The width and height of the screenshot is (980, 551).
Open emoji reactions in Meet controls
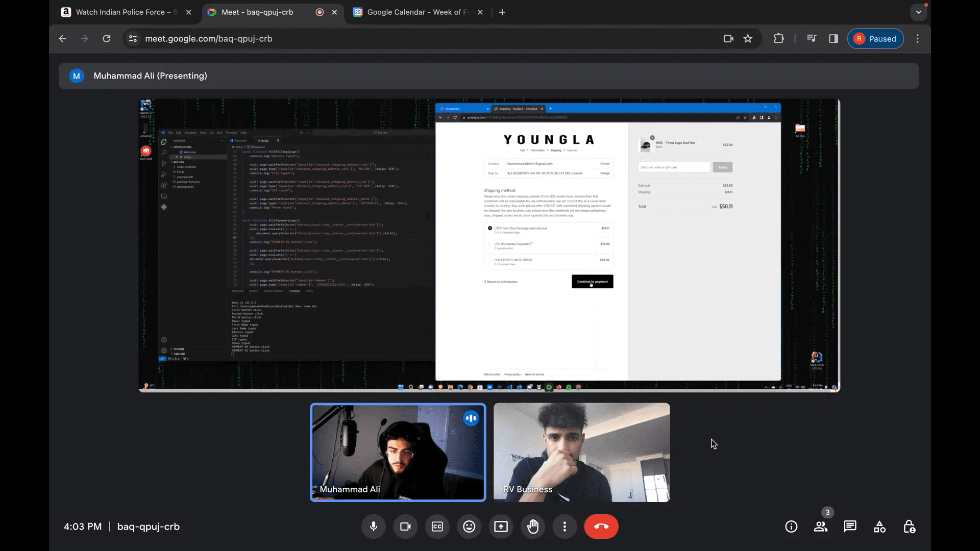pyautogui.click(x=469, y=527)
